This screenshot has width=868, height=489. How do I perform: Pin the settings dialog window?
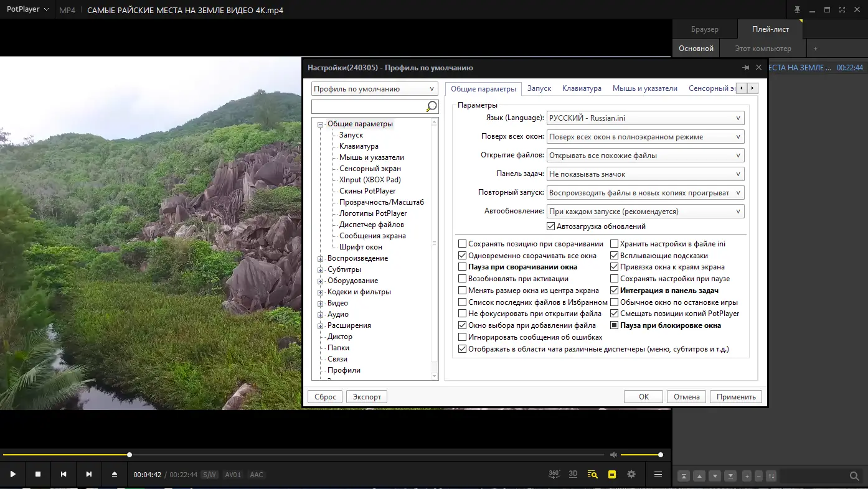(x=745, y=68)
